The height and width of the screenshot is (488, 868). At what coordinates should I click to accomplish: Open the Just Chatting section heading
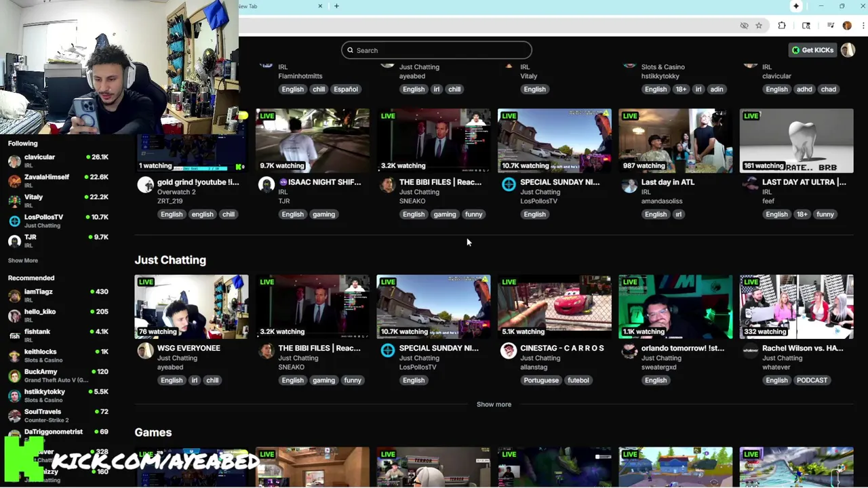click(x=170, y=260)
